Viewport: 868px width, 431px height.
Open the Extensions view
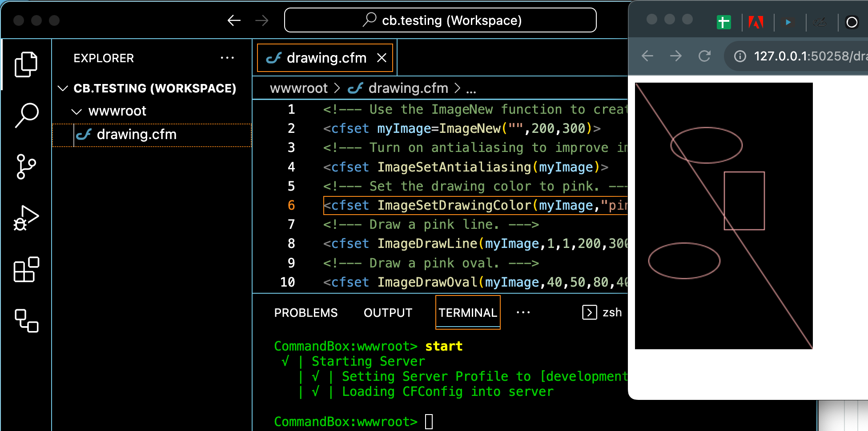click(x=26, y=269)
